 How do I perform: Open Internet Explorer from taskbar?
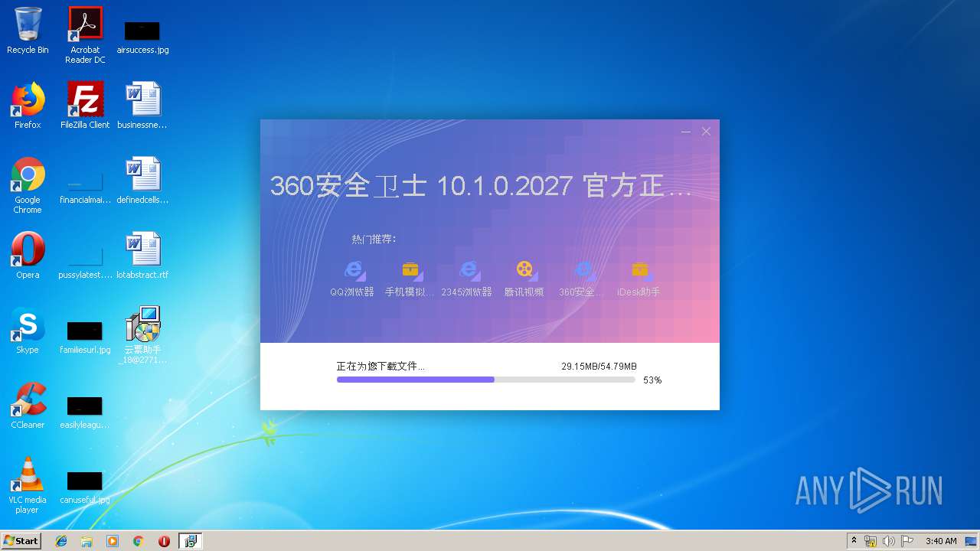tap(61, 541)
